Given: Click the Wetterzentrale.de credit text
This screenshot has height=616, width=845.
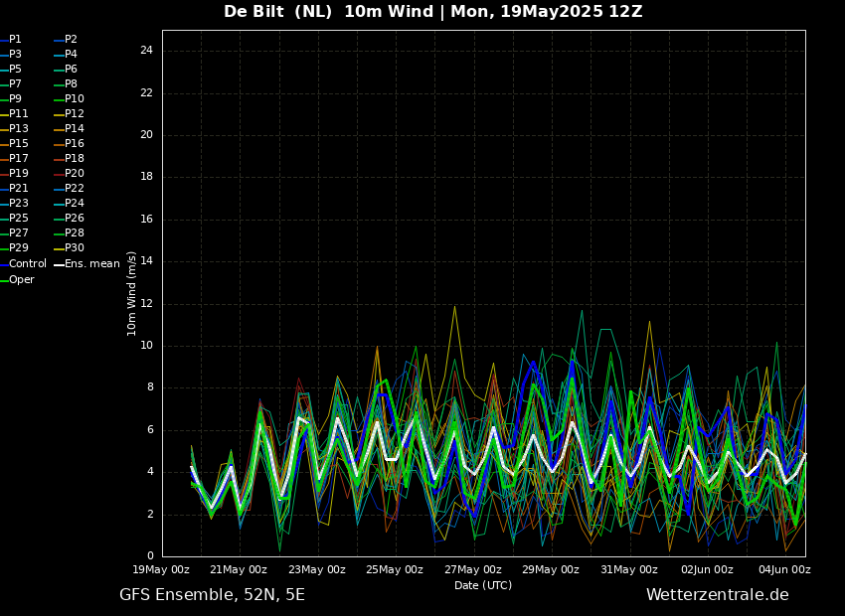Looking at the screenshot, I should (718, 595).
